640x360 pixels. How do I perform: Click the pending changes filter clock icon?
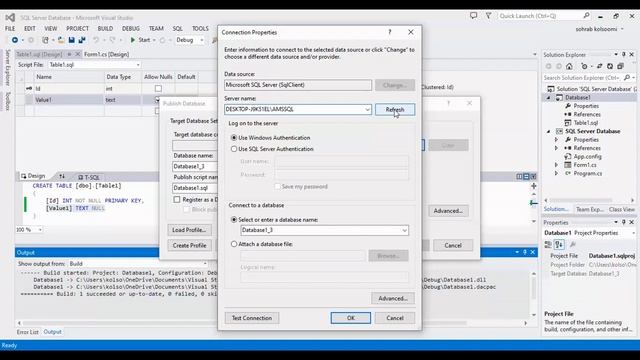tap(584, 66)
